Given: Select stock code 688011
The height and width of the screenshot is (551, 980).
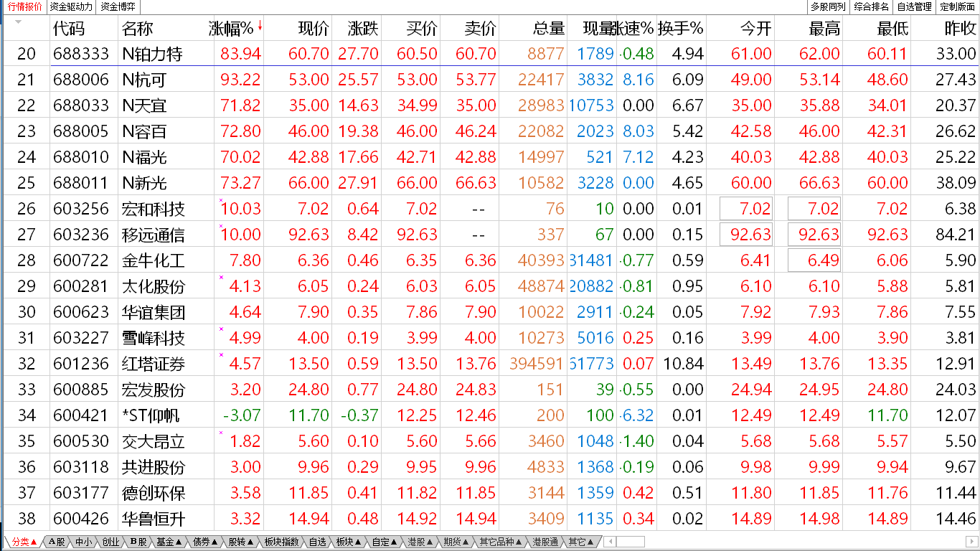Looking at the screenshot, I should point(81,183).
